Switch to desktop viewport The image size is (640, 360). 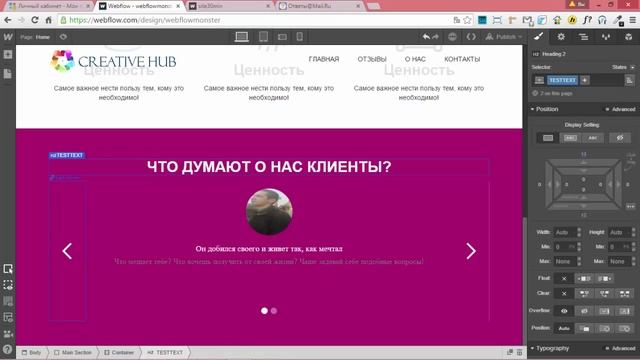coord(242,37)
